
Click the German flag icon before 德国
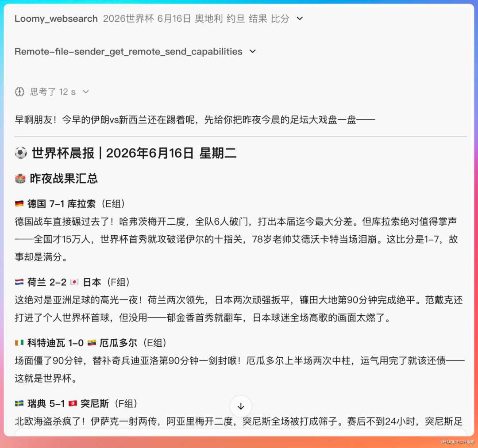[x=19, y=203]
